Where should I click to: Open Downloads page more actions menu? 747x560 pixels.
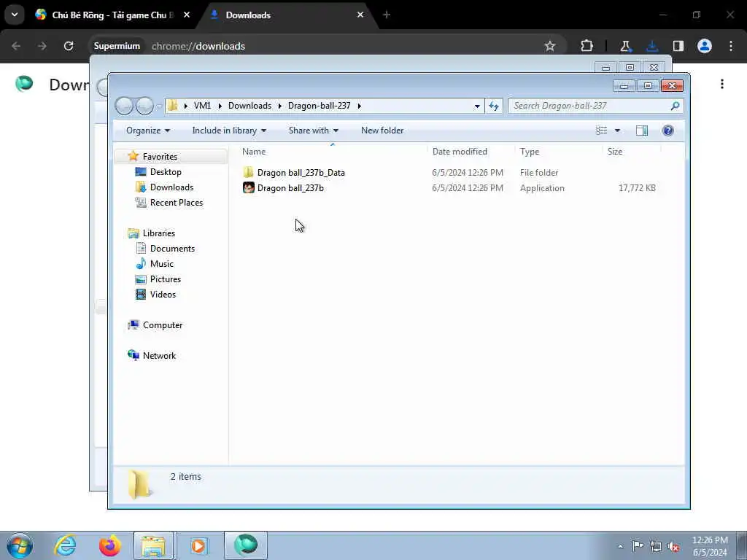pos(722,85)
